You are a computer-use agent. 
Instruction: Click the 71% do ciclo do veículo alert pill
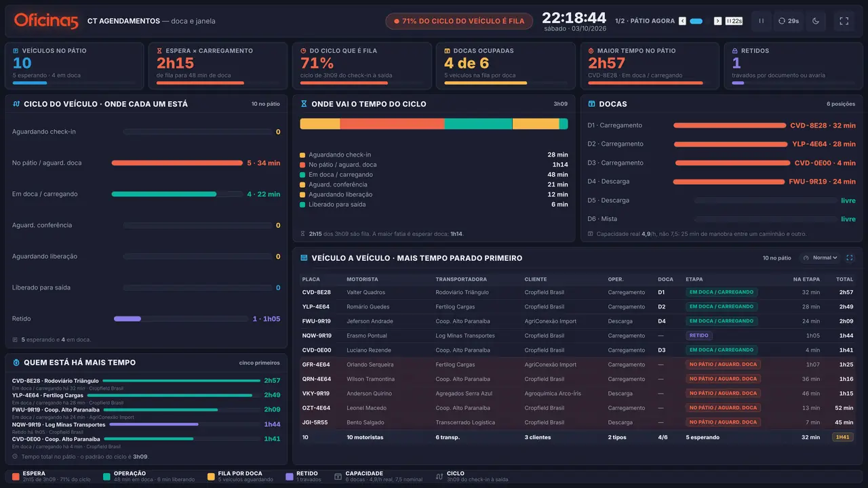click(459, 21)
